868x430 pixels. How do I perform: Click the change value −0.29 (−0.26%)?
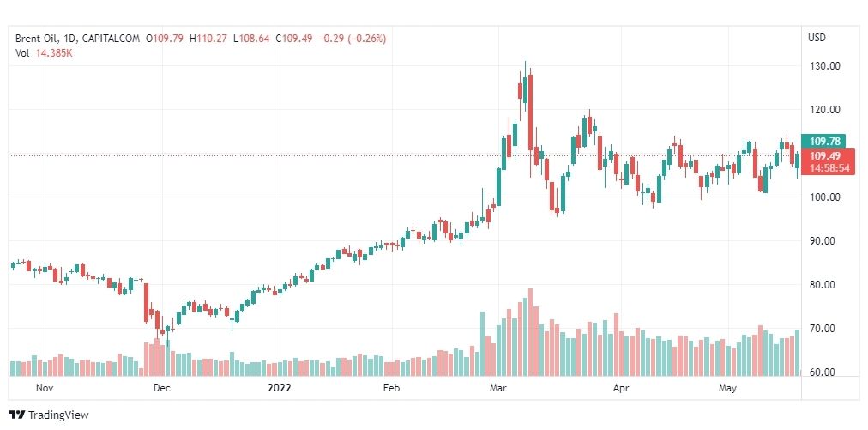[x=353, y=39]
